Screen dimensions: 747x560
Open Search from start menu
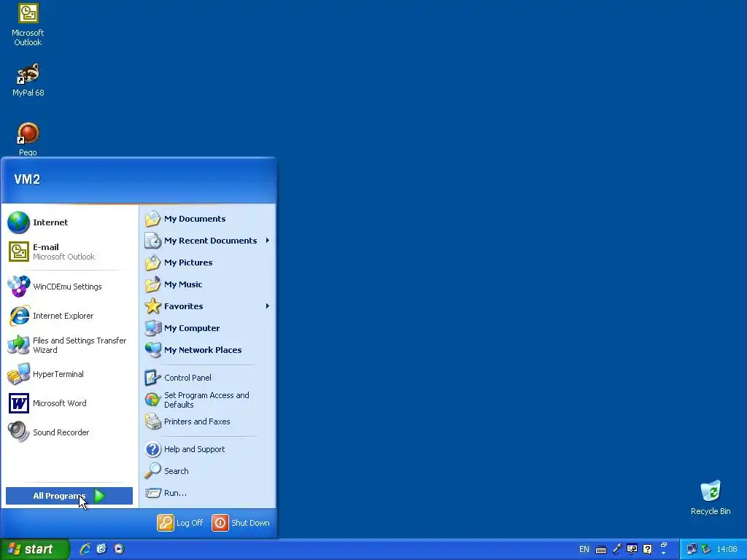[x=208, y=471]
